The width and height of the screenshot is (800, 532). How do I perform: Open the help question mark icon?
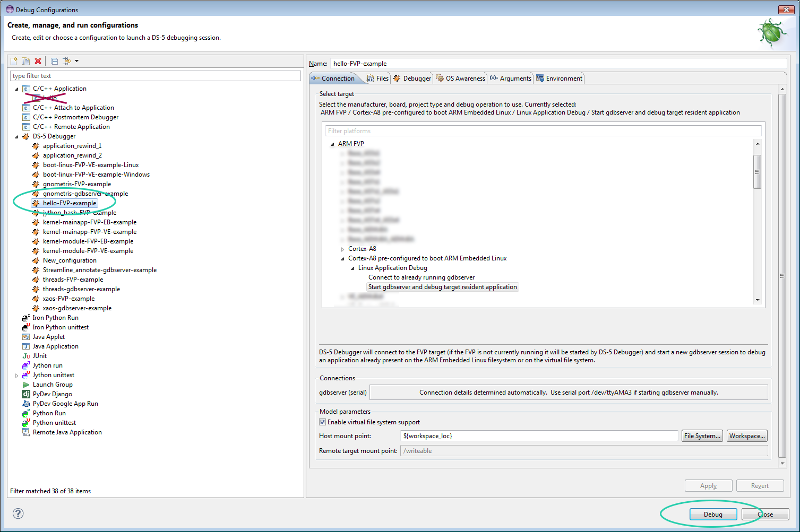click(18, 513)
